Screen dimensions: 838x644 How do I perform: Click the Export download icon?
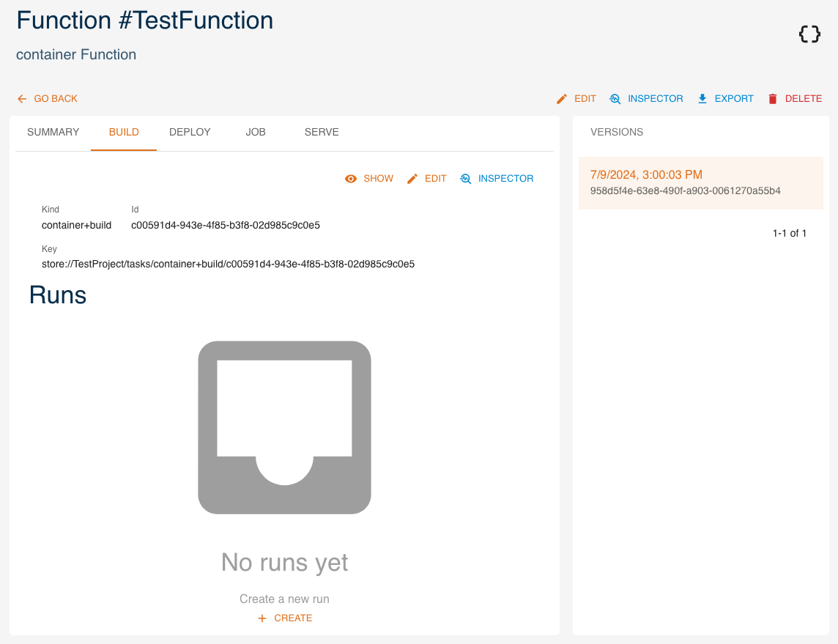coord(702,99)
